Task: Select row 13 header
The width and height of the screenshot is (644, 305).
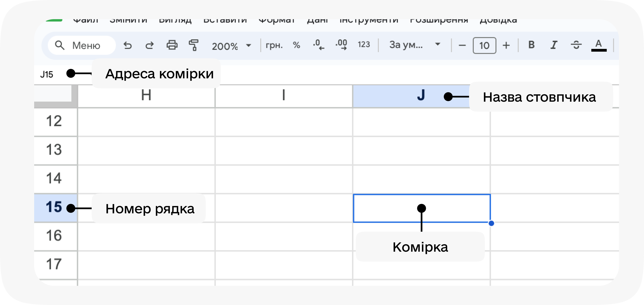Action: pos(55,150)
